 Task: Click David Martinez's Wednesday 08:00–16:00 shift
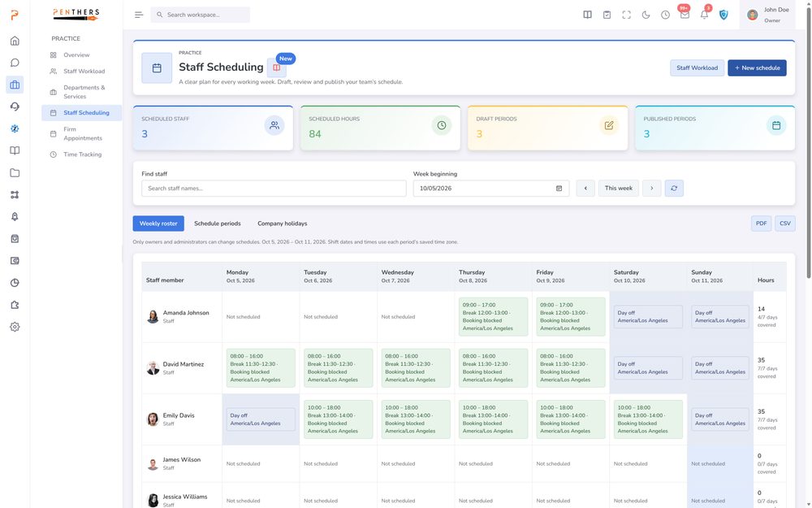click(x=415, y=368)
